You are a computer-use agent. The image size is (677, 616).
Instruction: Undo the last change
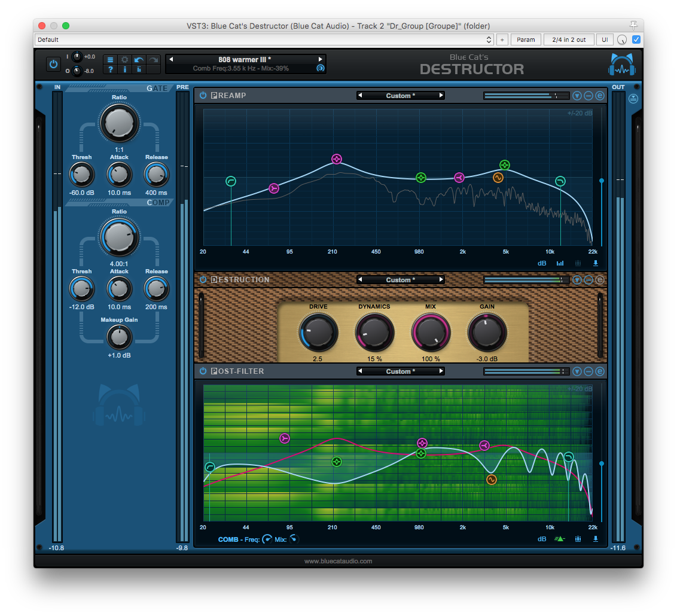point(139,59)
